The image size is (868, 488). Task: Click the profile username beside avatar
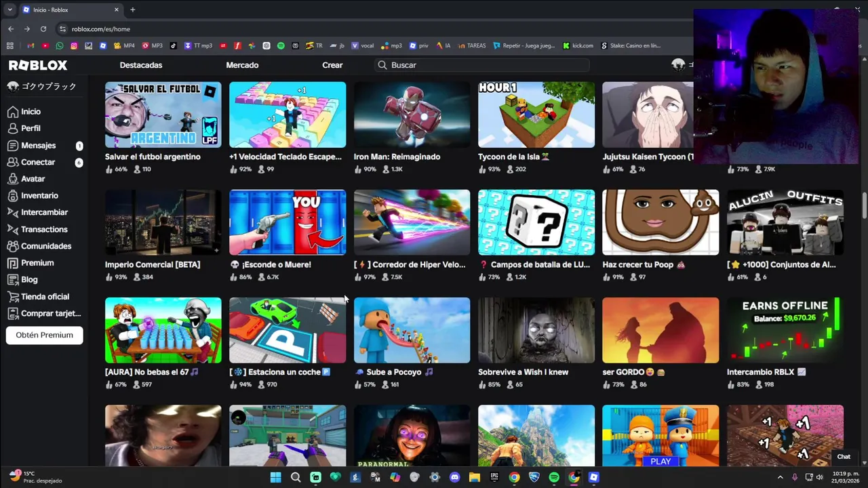[49, 86]
